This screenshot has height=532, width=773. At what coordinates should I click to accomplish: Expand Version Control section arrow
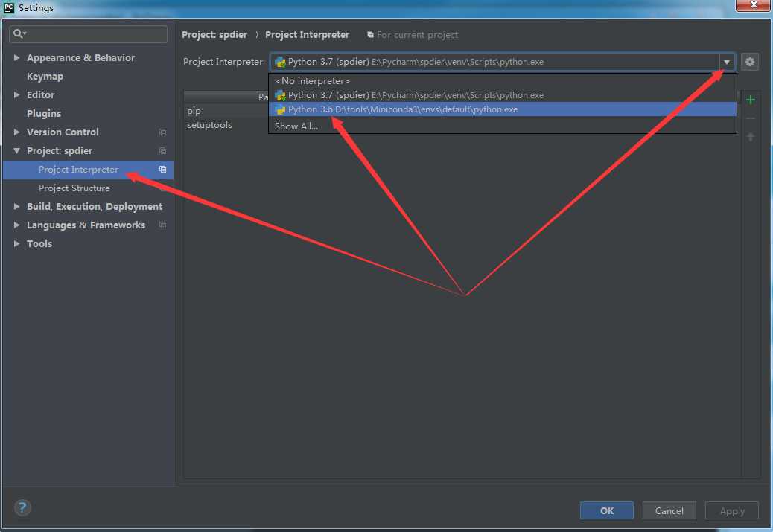[17, 132]
